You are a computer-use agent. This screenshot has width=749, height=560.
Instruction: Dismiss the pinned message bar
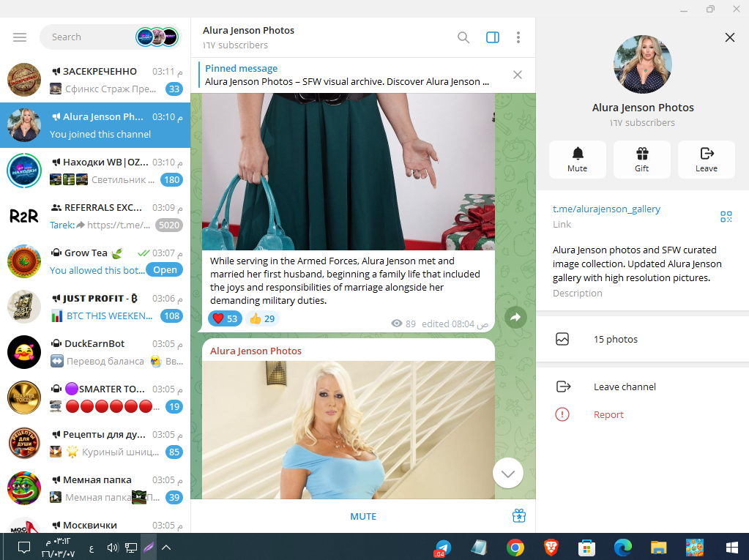point(518,75)
